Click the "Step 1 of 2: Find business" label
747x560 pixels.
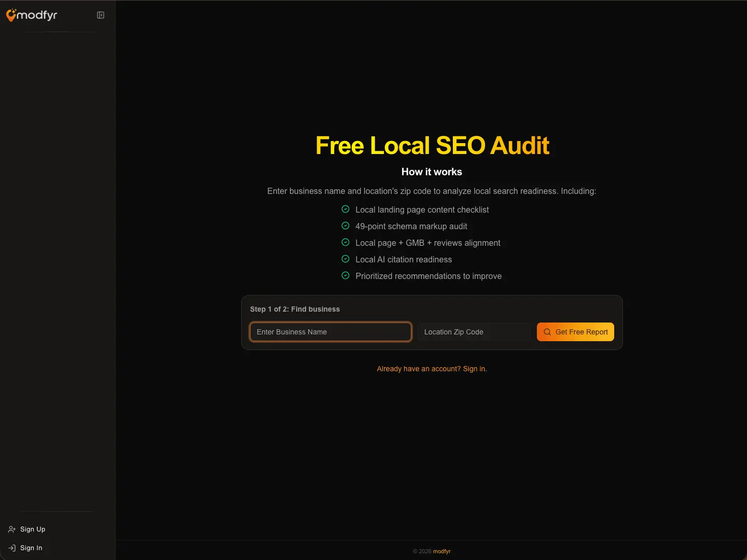coord(295,309)
